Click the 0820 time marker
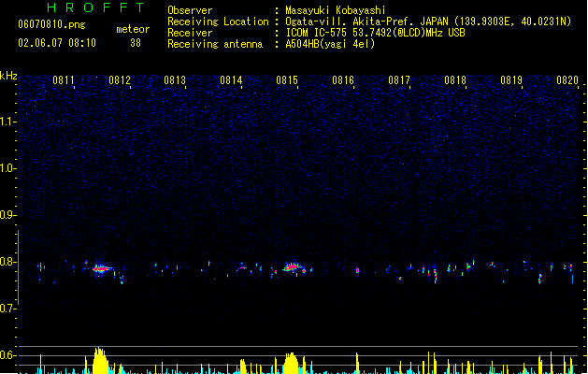The image size is (588, 374). 567,80
